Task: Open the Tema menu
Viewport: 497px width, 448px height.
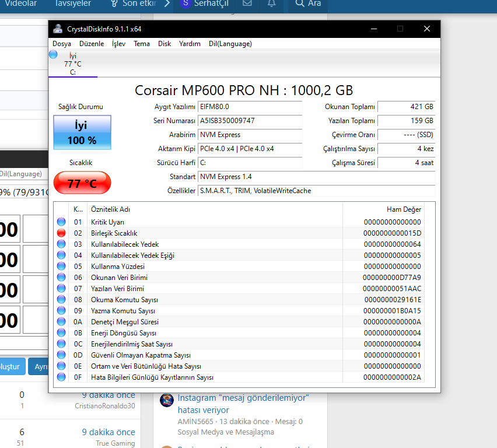Action: (x=141, y=44)
